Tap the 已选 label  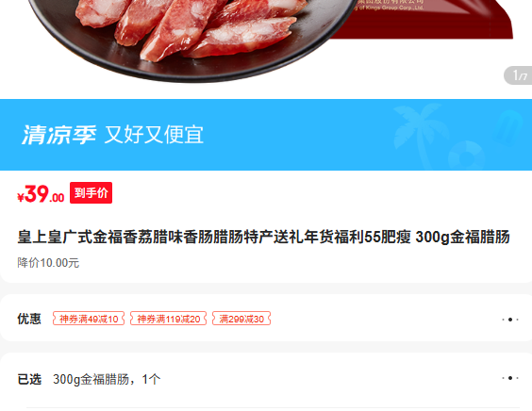point(29,379)
